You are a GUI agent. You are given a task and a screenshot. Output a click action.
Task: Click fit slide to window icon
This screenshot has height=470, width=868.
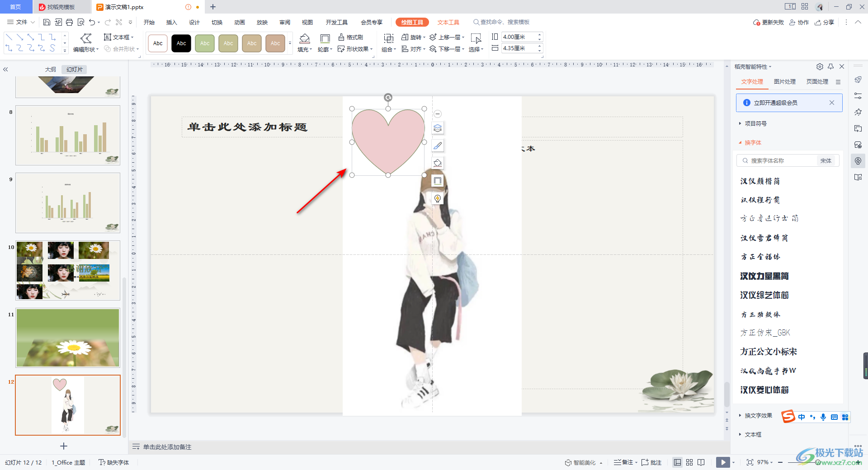[750, 462]
